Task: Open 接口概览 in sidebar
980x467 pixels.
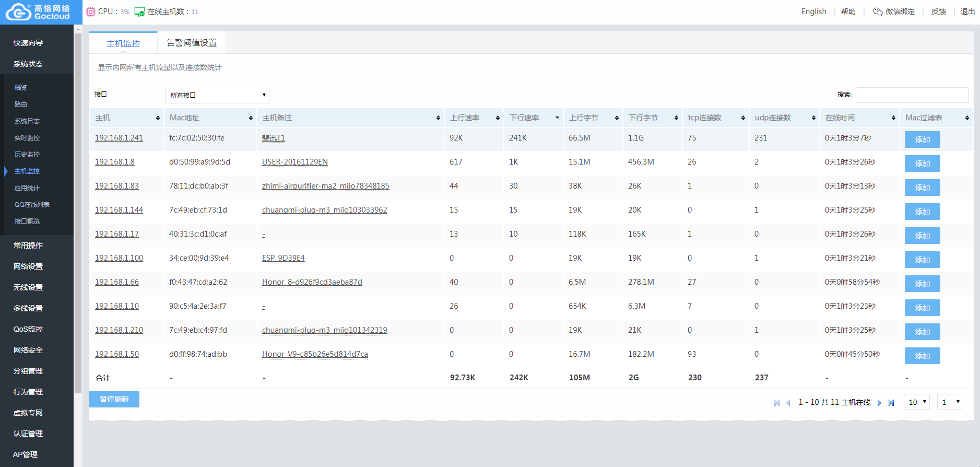Action: (x=27, y=221)
